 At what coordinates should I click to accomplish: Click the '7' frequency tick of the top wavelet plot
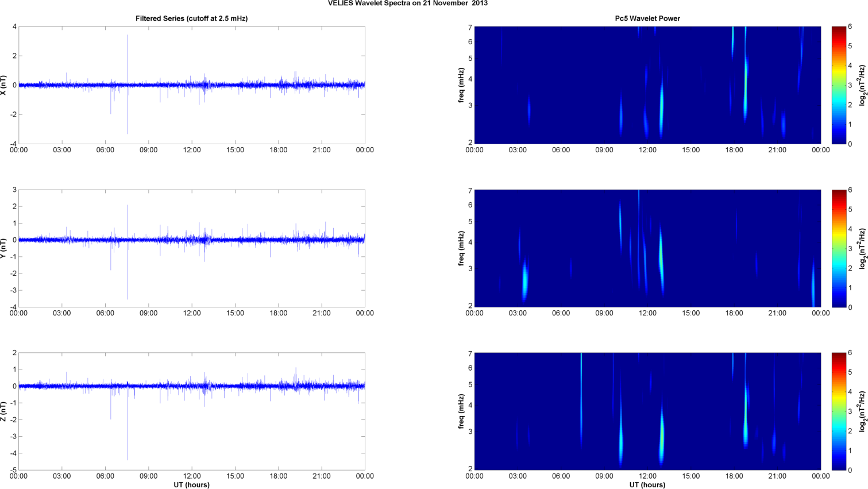point(470,27)
